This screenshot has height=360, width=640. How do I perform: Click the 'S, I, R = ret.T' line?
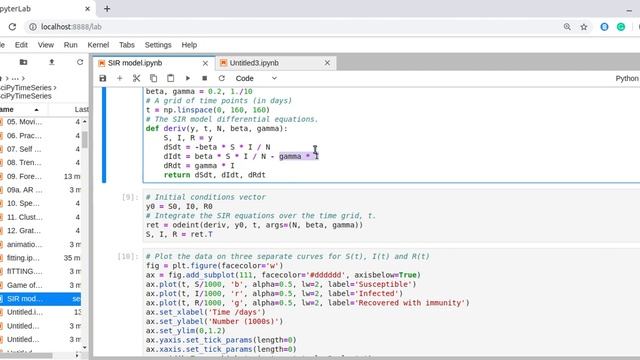click(x=179, y=234)
